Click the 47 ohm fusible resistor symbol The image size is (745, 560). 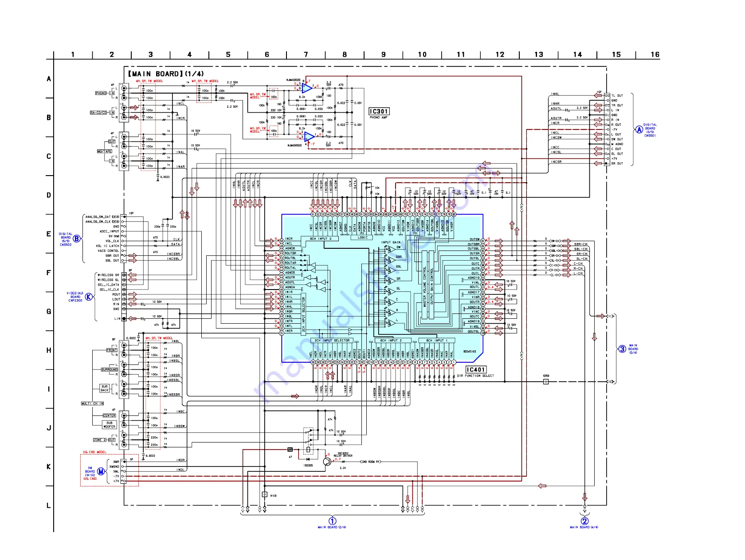(x=290, y=450)
